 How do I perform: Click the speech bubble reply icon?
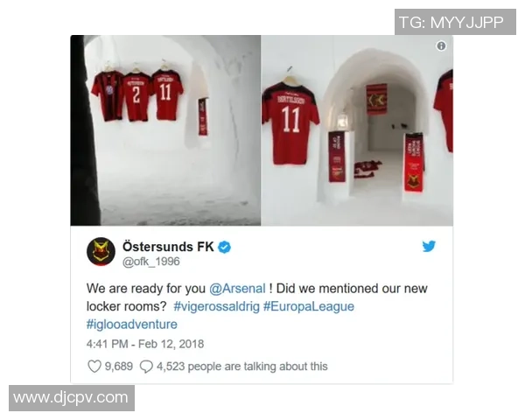coord(146,367)
